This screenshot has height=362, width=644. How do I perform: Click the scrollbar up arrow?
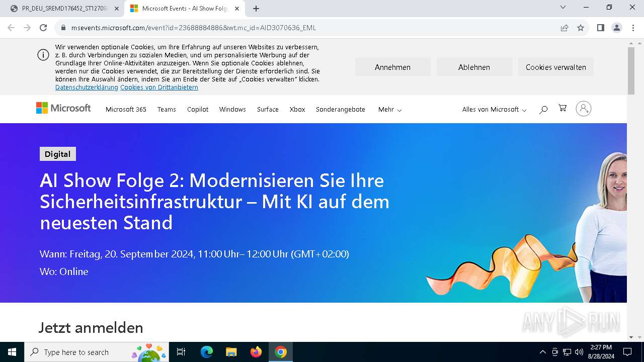[x=631, y=43]
